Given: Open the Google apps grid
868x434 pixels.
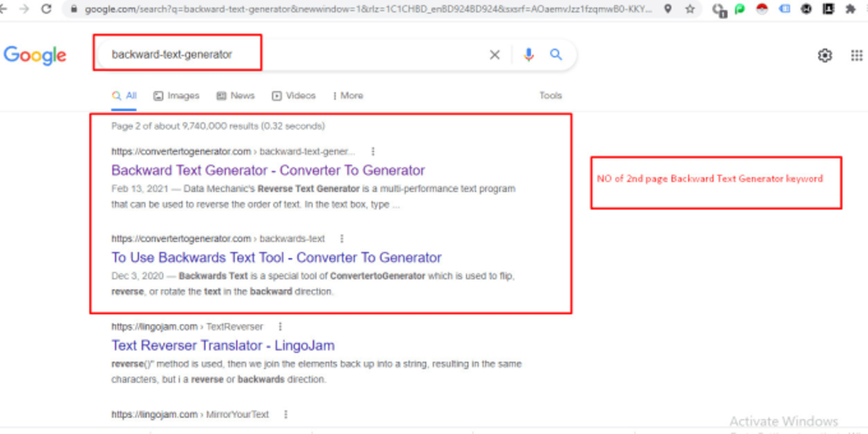Looking at the screenshot, I should point(857,55).
